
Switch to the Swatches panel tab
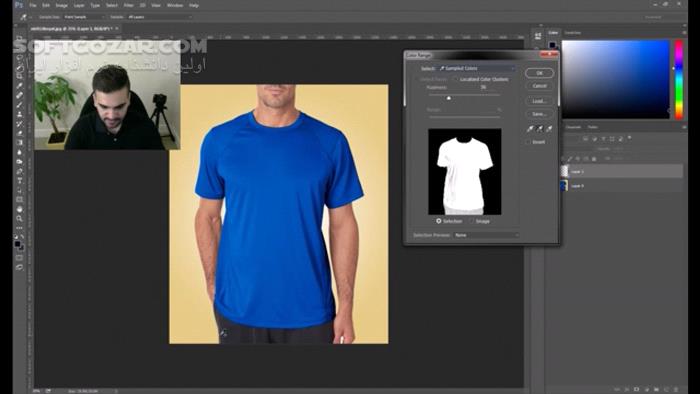click(x=573, y=33)
